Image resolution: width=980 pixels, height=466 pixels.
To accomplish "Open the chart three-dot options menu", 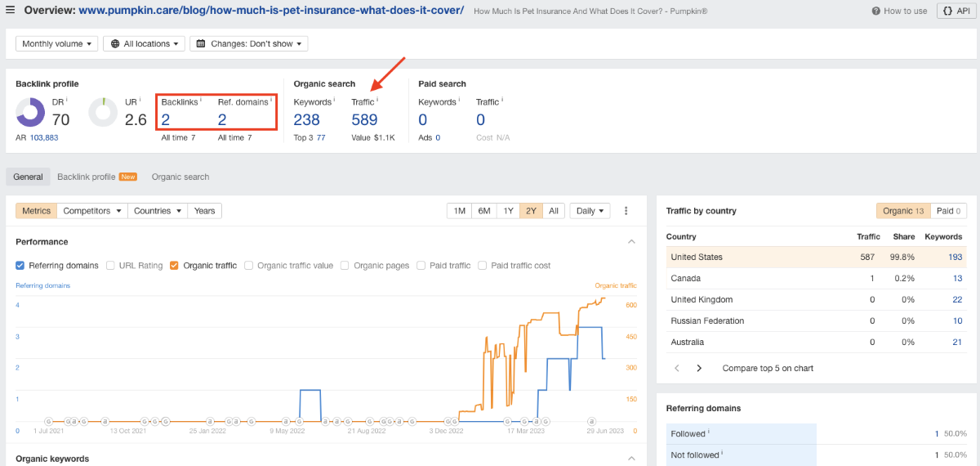I will (626, 211).
